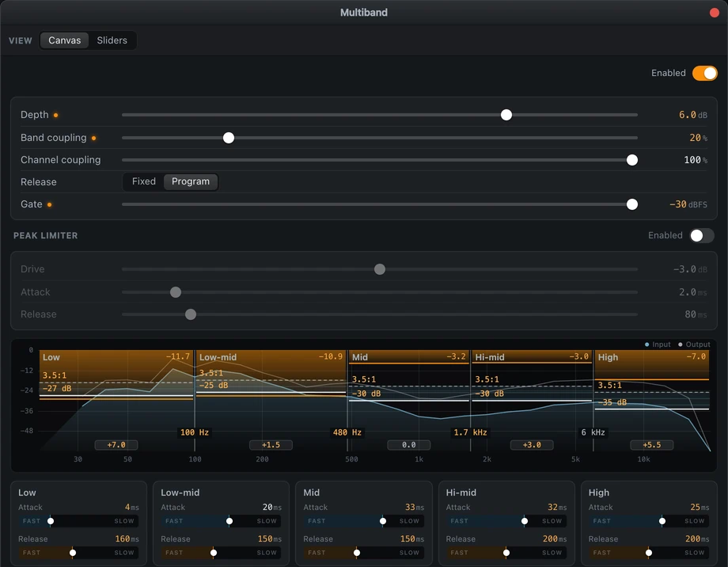Click the Mid band 3.5:1 ratio
Image resolution: width=728 pixels, height=567 pixels.
[363, 379]
